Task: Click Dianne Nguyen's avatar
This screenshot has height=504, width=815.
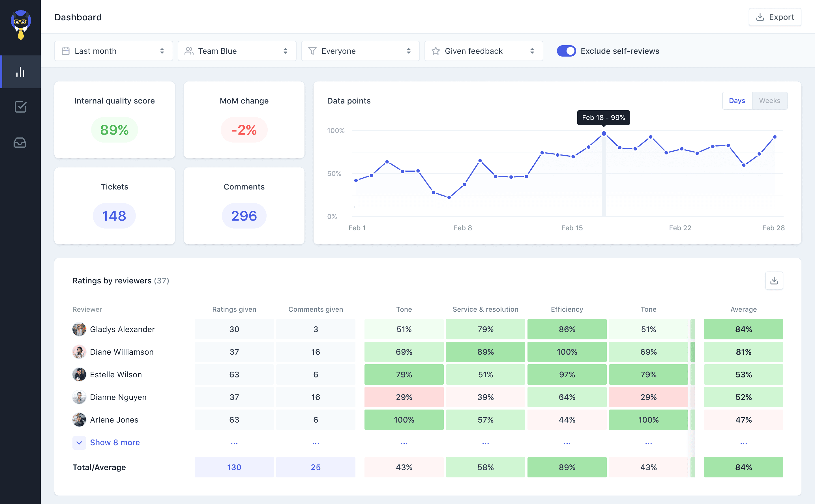Action: pos(79,397)
